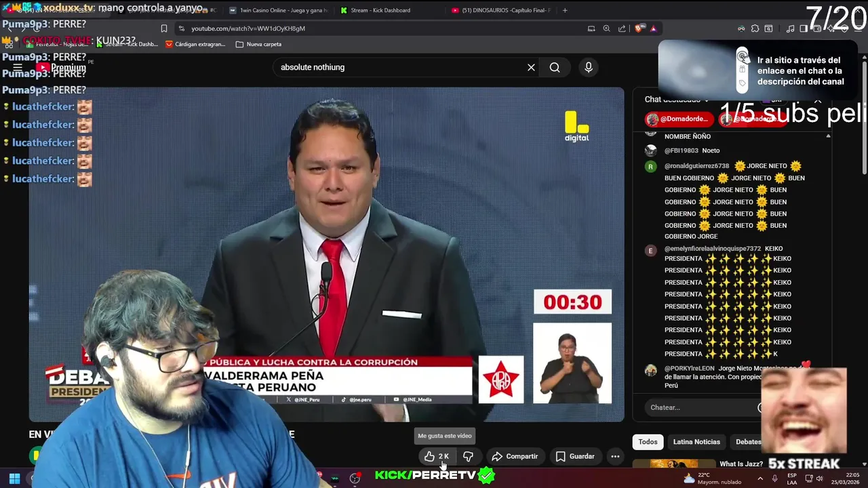The height and width of the screenshot is (488, 868).
Task: View site information icon beside URL
Action: (181, 28)
